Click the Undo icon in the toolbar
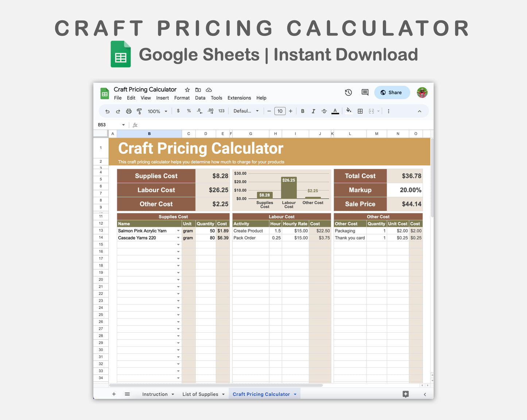This screenshot has height=420, width=527. click(107, 111)
